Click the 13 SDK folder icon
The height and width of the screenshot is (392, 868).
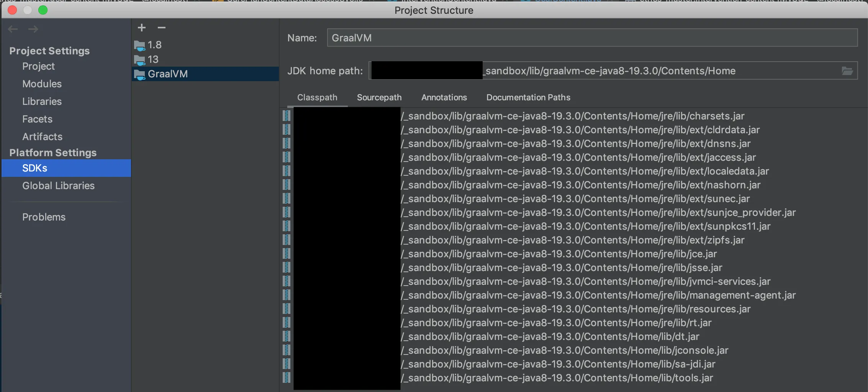tap(139, 60)
